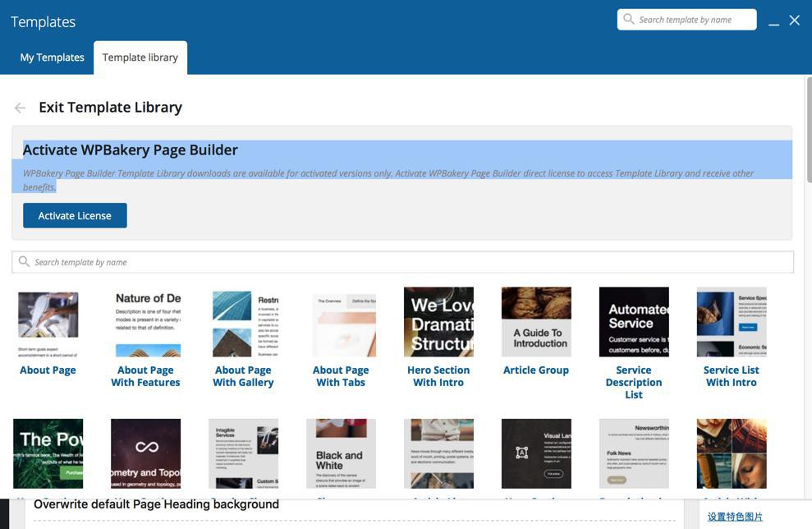812x529 pixels.
Task: Focus the header search template field
Action: tap(686, 20)
